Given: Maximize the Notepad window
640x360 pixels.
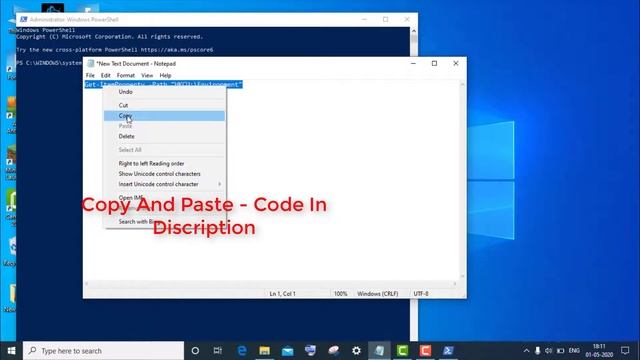Looking at the screenshot, I should [x=434, y=63].
